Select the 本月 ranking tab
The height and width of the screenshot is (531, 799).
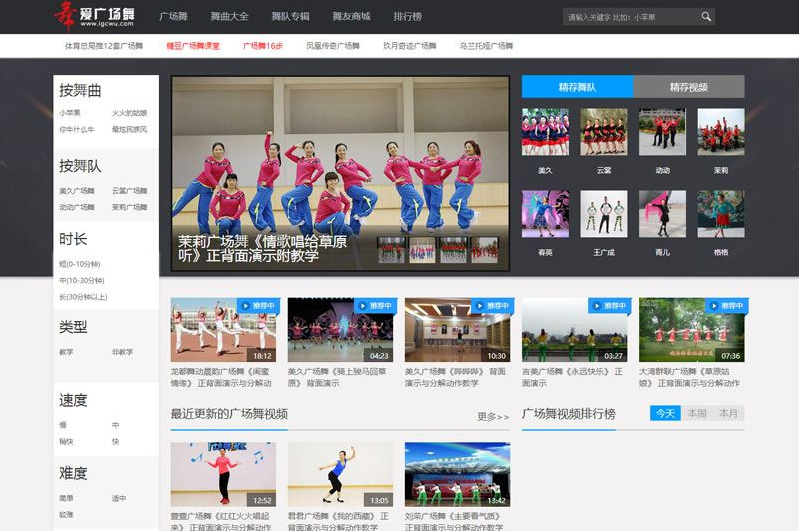coord(728,413)
